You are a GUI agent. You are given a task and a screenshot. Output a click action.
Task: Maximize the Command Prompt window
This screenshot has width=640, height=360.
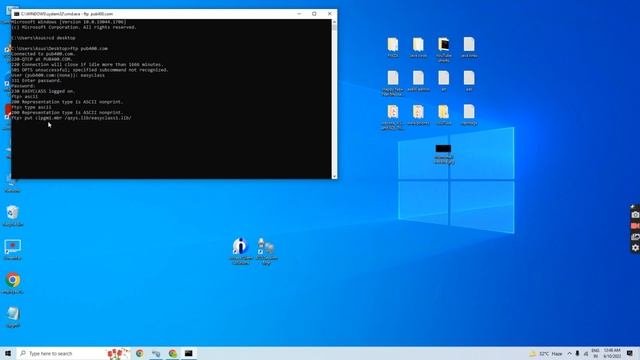coord(314,14)
